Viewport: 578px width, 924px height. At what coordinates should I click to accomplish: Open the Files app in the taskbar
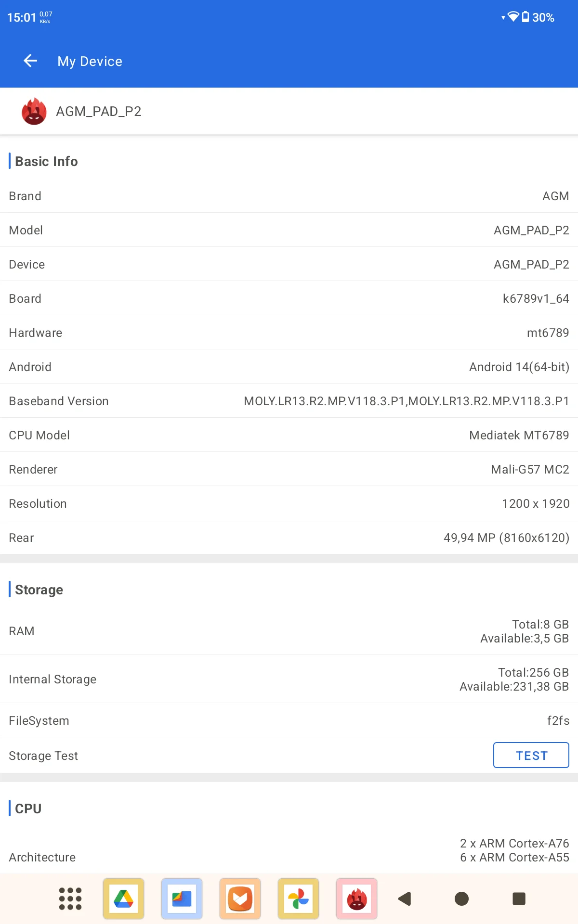click(182, 898)
